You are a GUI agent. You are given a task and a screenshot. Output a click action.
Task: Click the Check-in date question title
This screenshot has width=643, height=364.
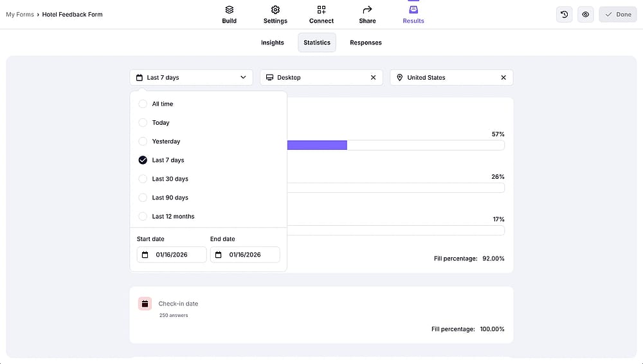pos(178,304)
